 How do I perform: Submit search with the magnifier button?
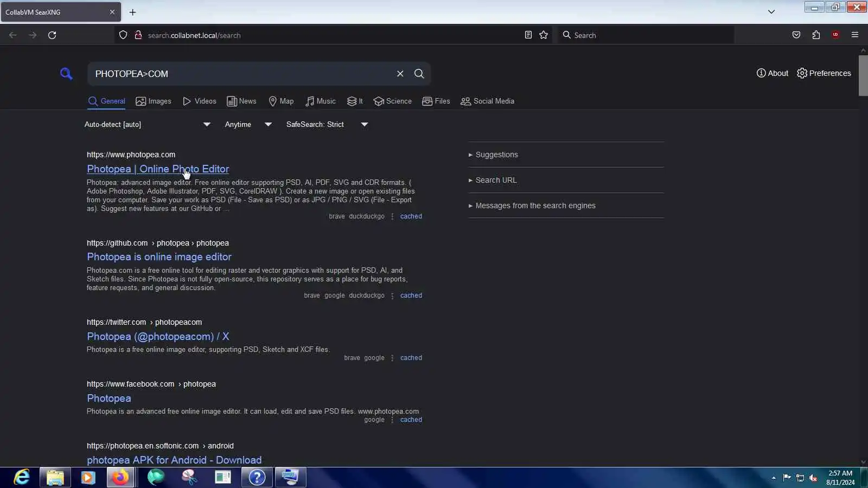(x=419, y=74)
